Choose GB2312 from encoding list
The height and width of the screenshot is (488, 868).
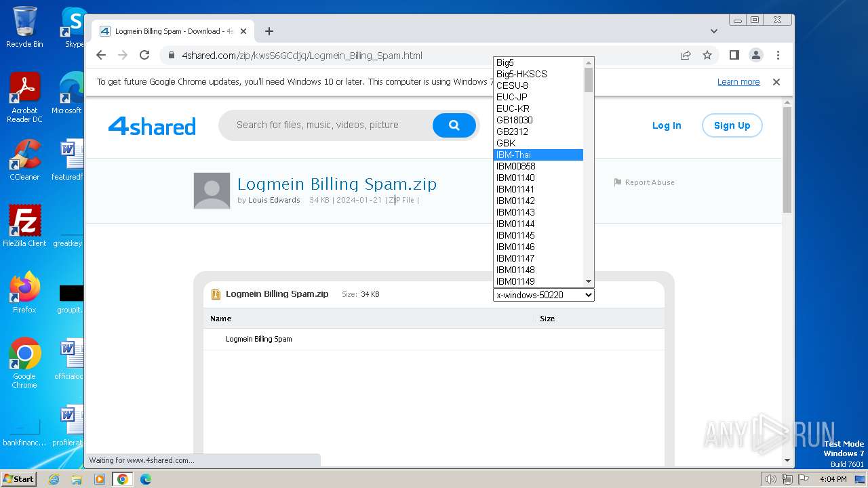pos(538,131)
